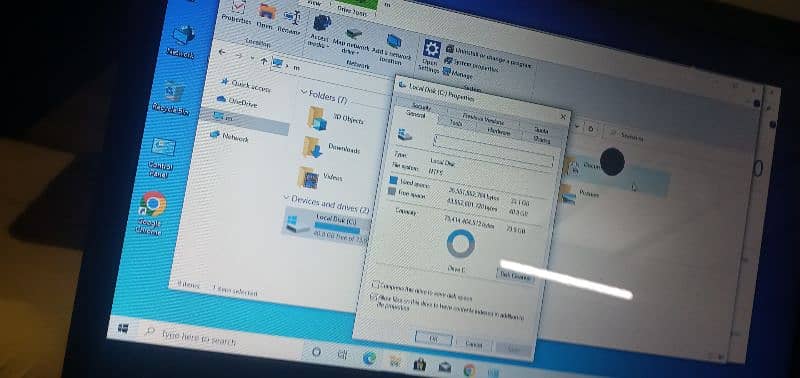This screenshot has width=800, height=378.
Task: Switch to the Security tab
Action: tap(422, 106)
